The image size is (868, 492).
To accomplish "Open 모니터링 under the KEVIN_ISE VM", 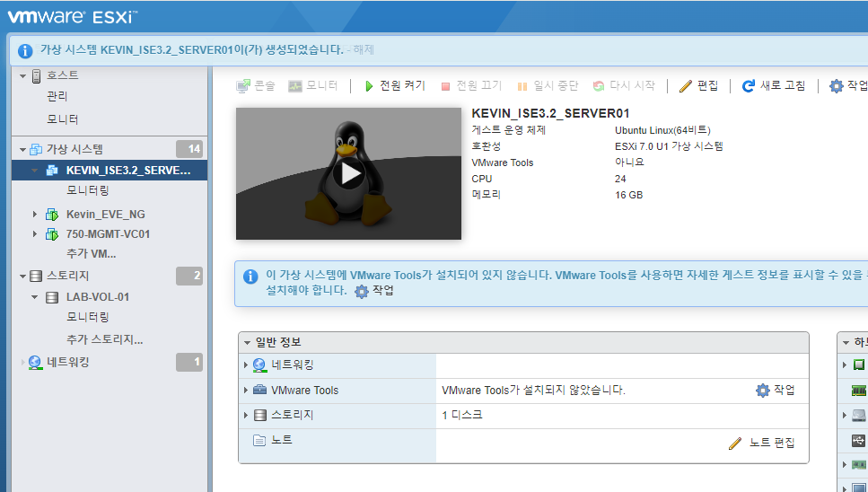I will pos(87,190).
